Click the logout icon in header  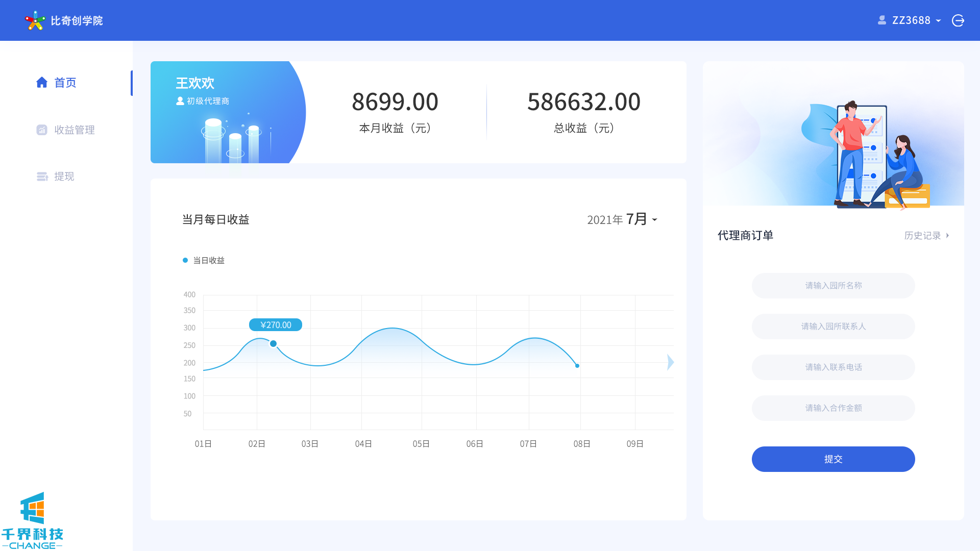click(958, 20)
